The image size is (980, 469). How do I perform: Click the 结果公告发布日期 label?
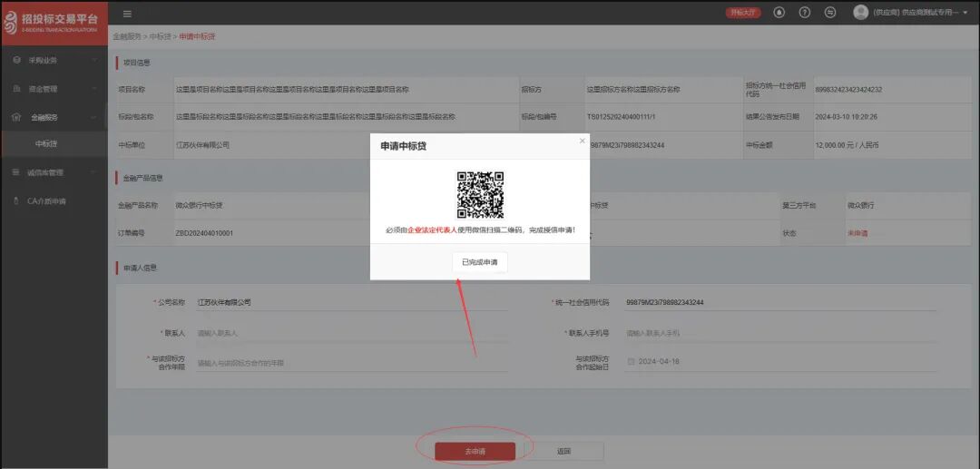pos(772,117)
